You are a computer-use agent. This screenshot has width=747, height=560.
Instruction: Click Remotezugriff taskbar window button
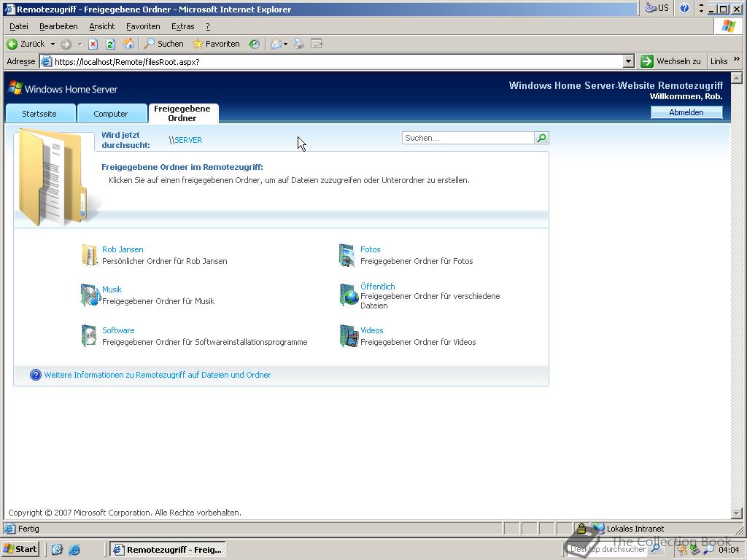168,550
